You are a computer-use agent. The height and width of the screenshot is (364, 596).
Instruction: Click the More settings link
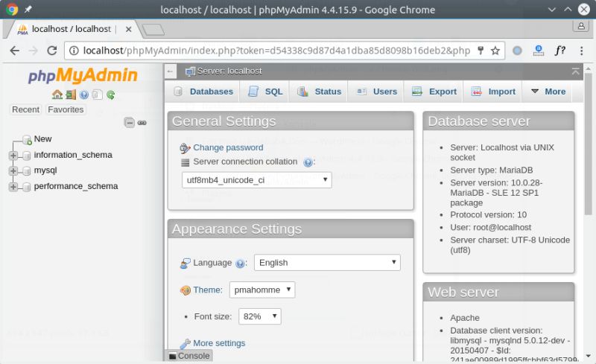point(219,343)
